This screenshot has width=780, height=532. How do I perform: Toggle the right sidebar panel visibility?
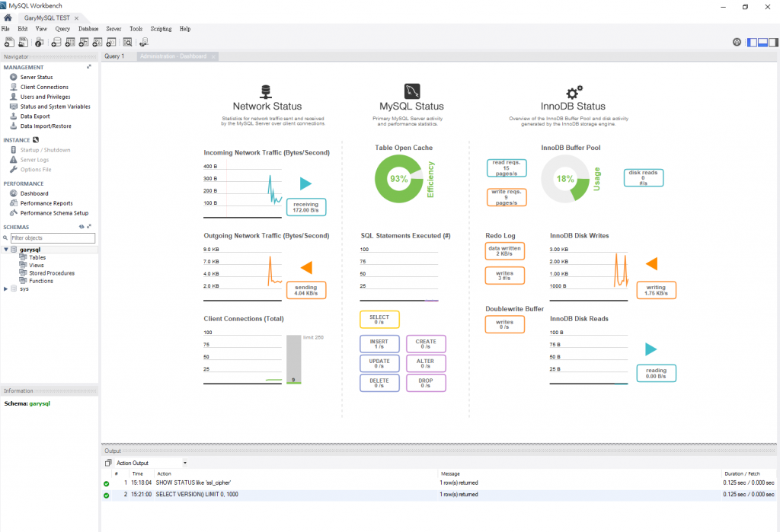point(773,43)
